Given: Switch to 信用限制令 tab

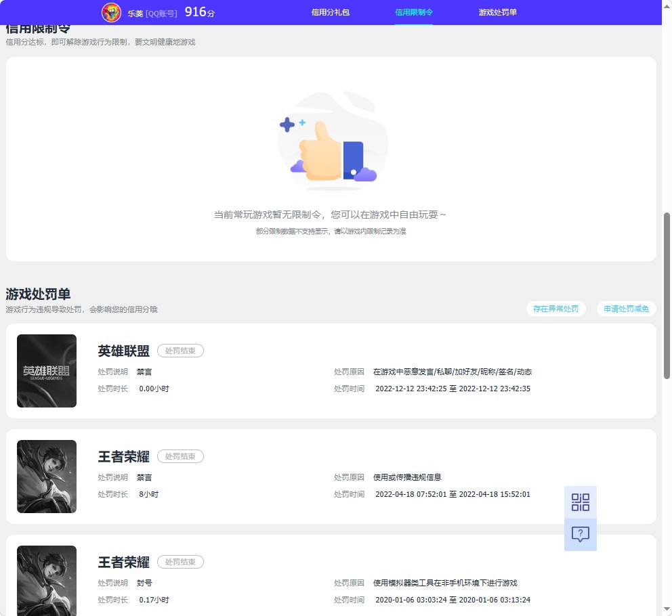Looking at the screenshot, I should click(x=414, y=12).
